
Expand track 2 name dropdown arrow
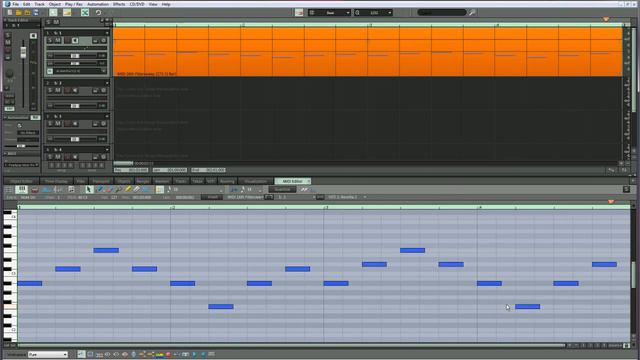[107, 83]
